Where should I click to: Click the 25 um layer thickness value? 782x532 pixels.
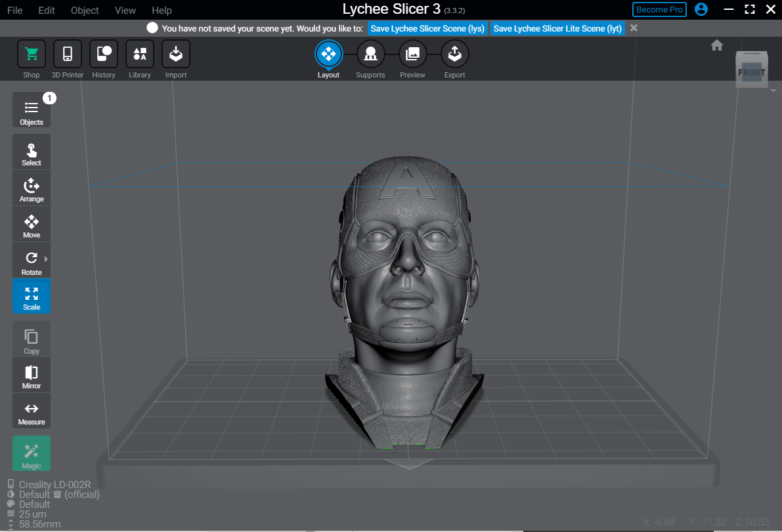[32, 514]
